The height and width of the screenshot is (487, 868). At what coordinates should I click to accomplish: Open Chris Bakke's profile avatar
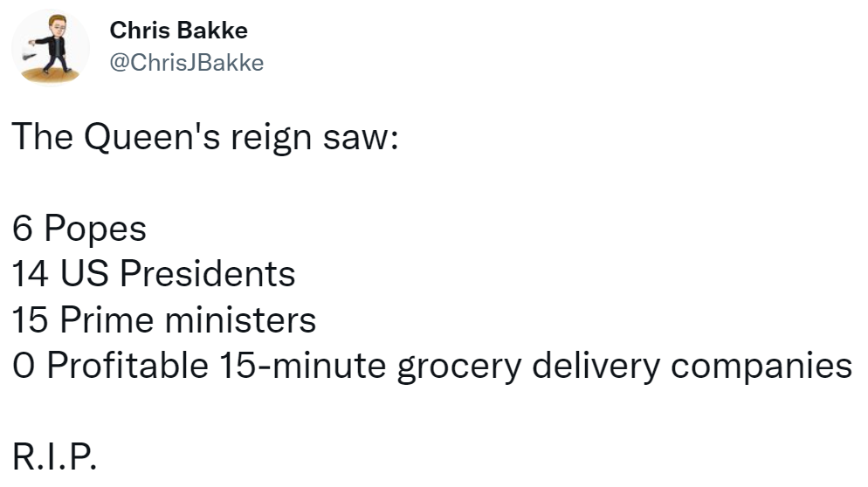tap(51, 48)
